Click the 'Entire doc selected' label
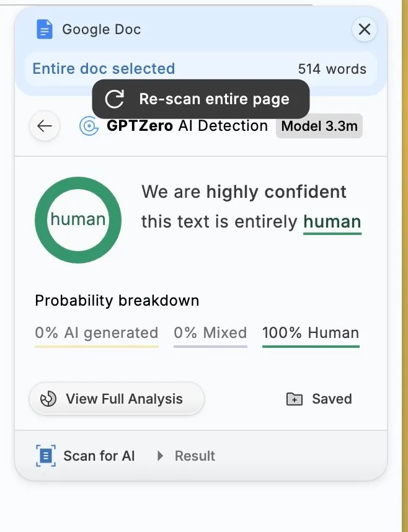 pyautogui.click(x=104, y=69)
